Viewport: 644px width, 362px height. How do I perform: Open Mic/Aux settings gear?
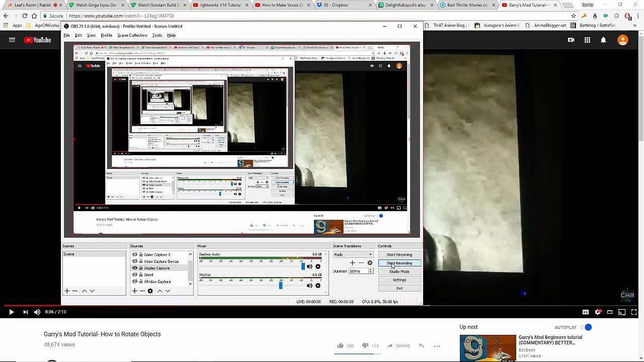pos(317,286)
